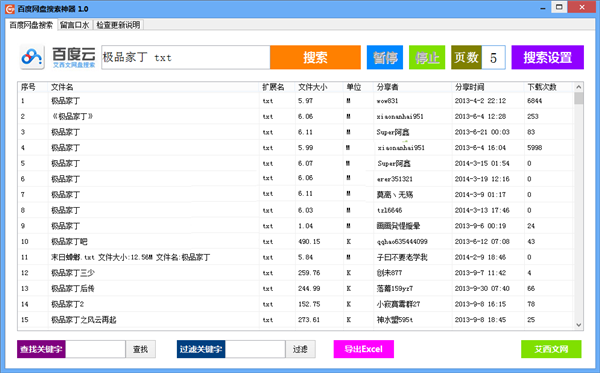Viewport: 600px width, 373px height.
Task: Maximize the application window
Action: point(559,7)
